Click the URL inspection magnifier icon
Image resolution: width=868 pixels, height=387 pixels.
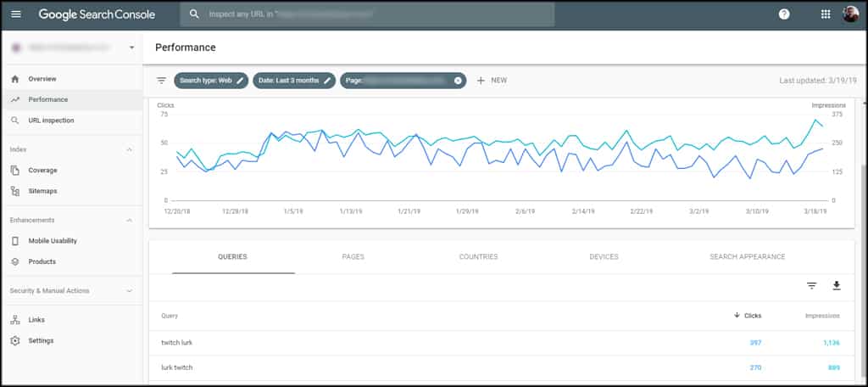15,121
